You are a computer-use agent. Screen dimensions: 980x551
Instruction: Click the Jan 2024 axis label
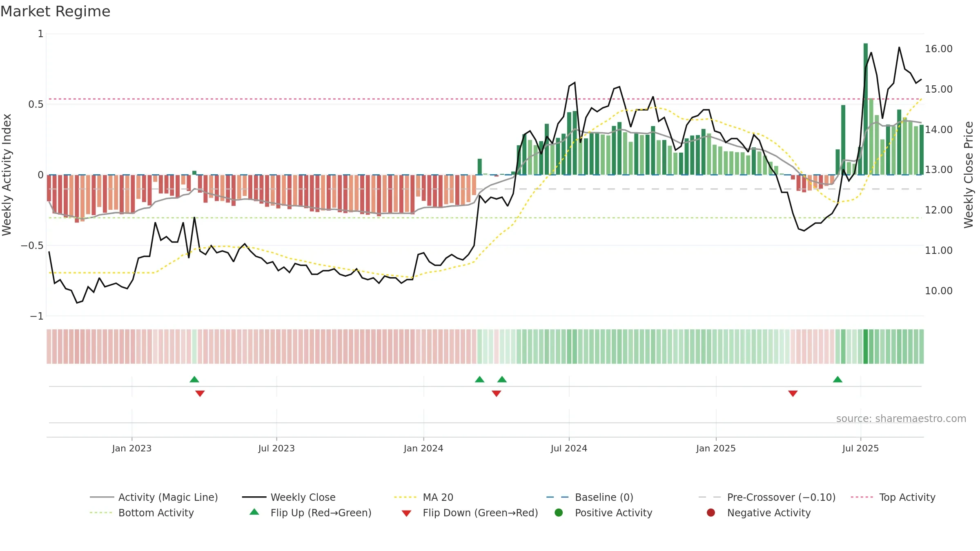pos(423,448)
